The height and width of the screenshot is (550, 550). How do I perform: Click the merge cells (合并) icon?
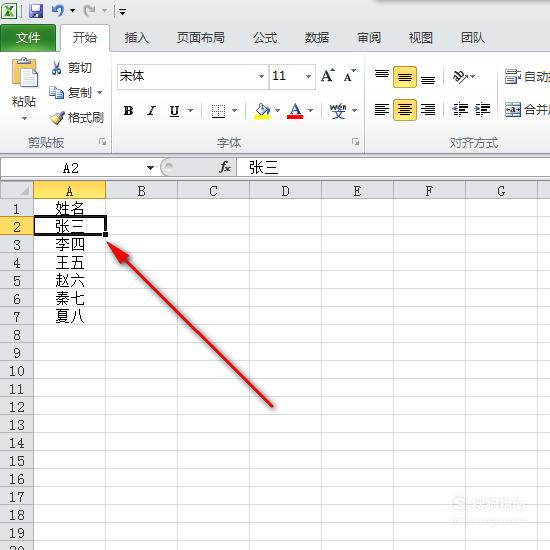point(512,110)
